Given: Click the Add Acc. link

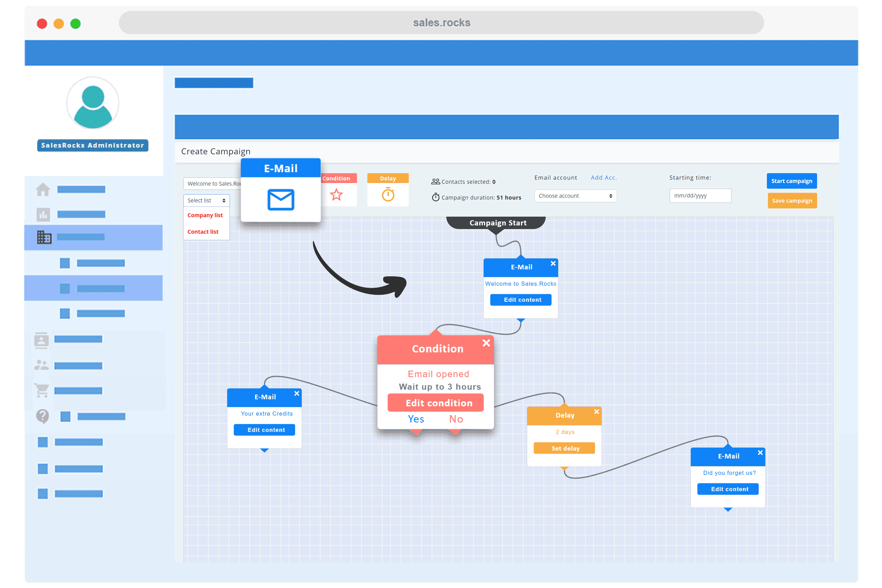Looking at the screenshot, I should click(603, 178).
